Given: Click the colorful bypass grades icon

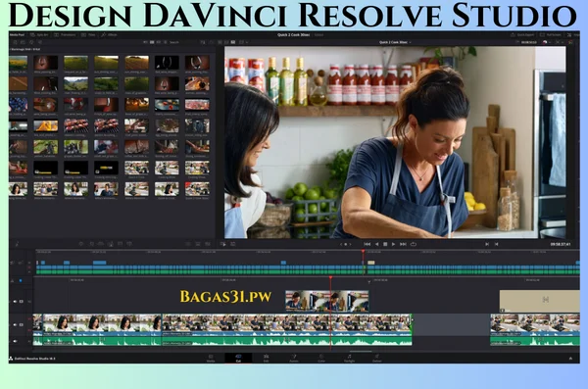Looking at the screenshot, I should click(545, 42).
